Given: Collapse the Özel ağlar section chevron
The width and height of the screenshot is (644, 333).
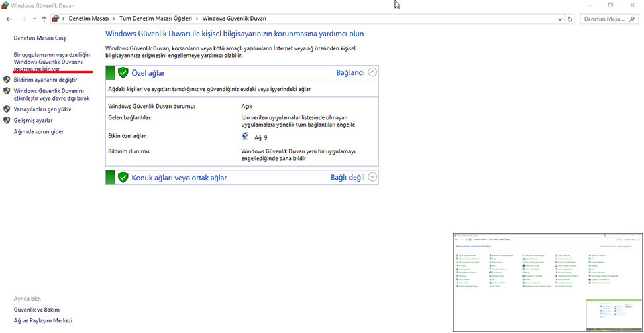Looking at the screenshot, I should pos(372,72).
